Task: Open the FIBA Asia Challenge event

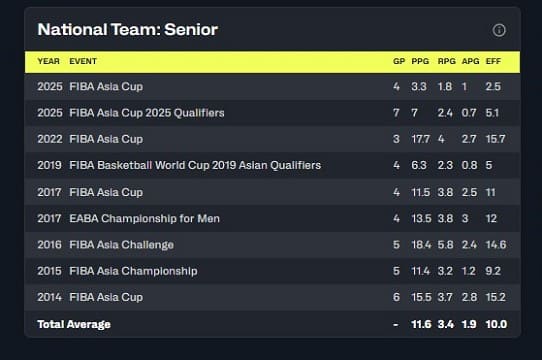Action: tap(121, 245)
